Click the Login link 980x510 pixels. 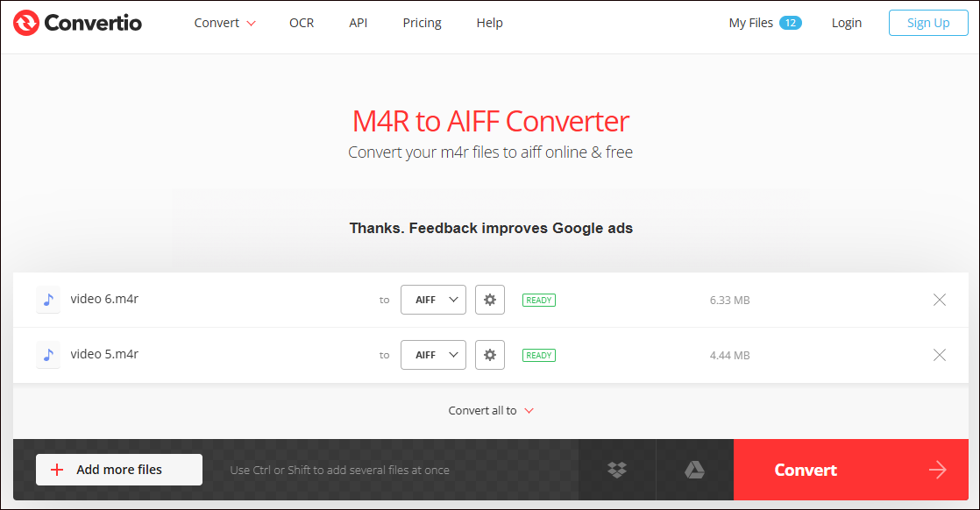pyautogui.click(x=846, y=23)
